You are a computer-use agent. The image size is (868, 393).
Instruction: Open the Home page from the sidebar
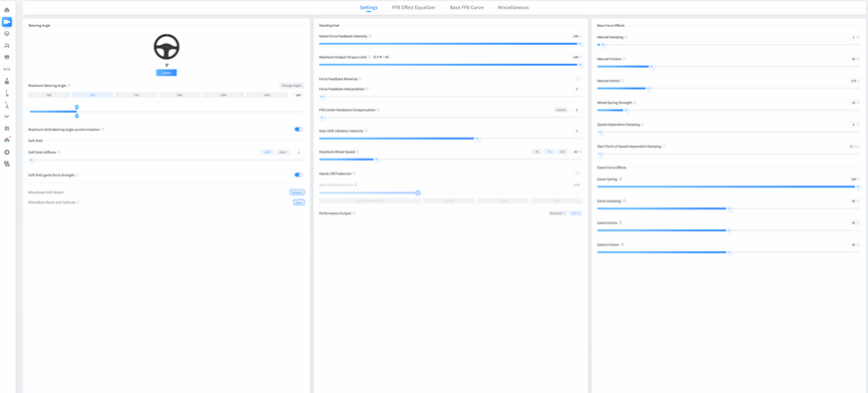(x=7, y=10)
